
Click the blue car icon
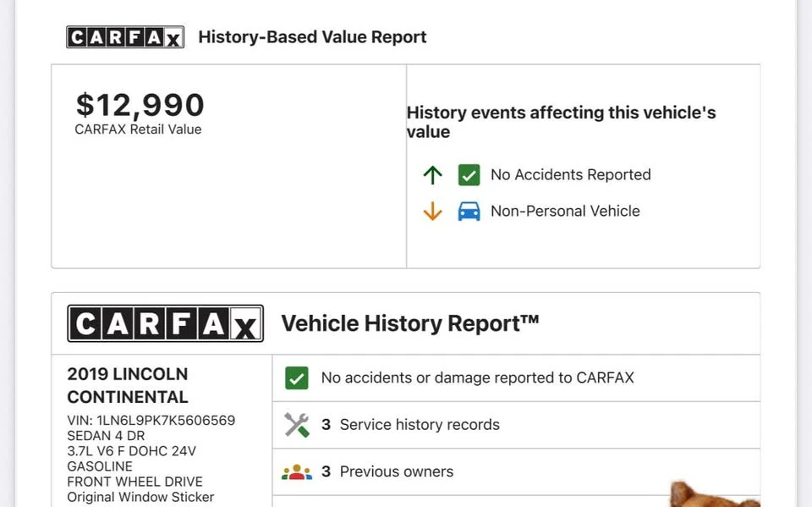pyautogui.click(x=469, y=212)
